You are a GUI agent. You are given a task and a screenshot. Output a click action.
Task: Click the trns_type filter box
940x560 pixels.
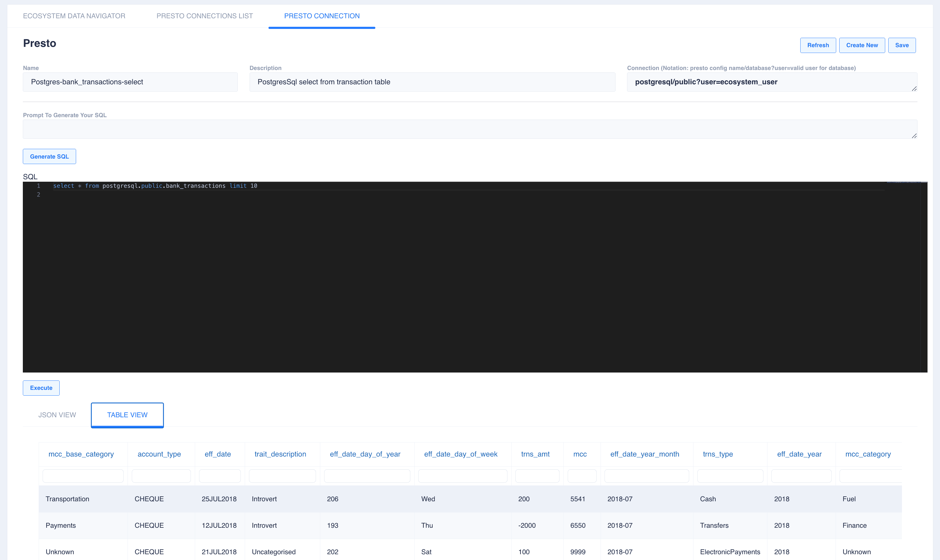tap(730, 476)
